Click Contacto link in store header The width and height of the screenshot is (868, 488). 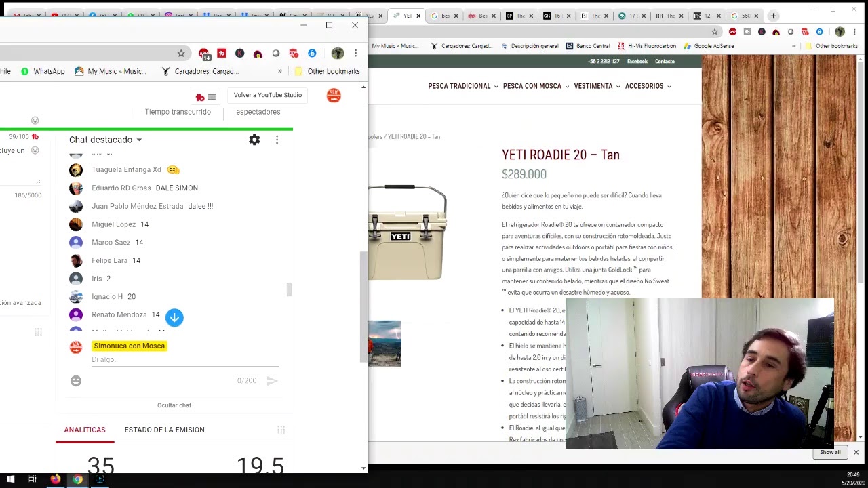665,62
